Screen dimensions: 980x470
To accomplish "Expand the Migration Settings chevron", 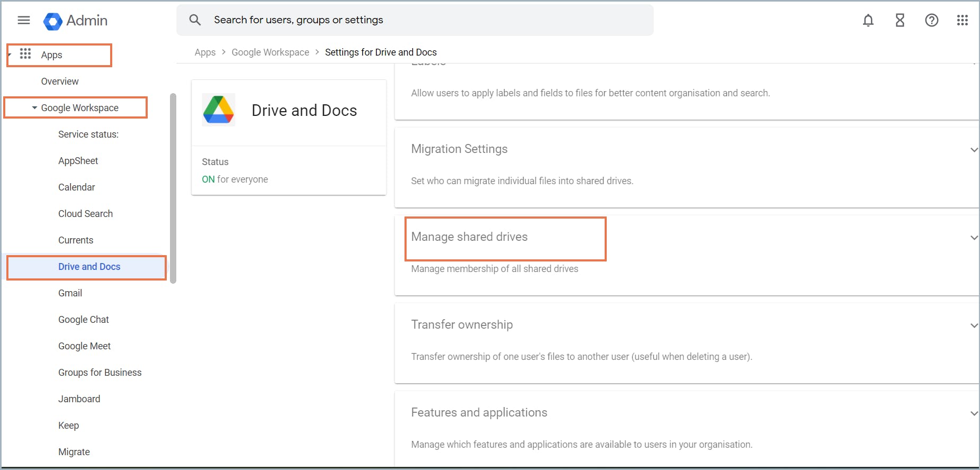I will coord(974,150).
